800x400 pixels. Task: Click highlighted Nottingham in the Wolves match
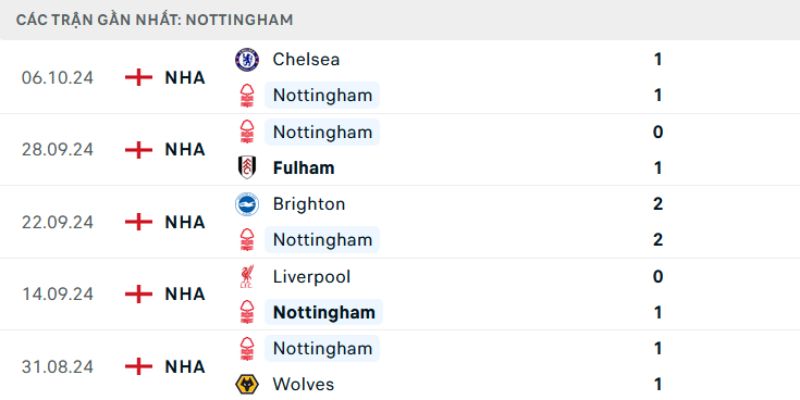tap(321, 348)
